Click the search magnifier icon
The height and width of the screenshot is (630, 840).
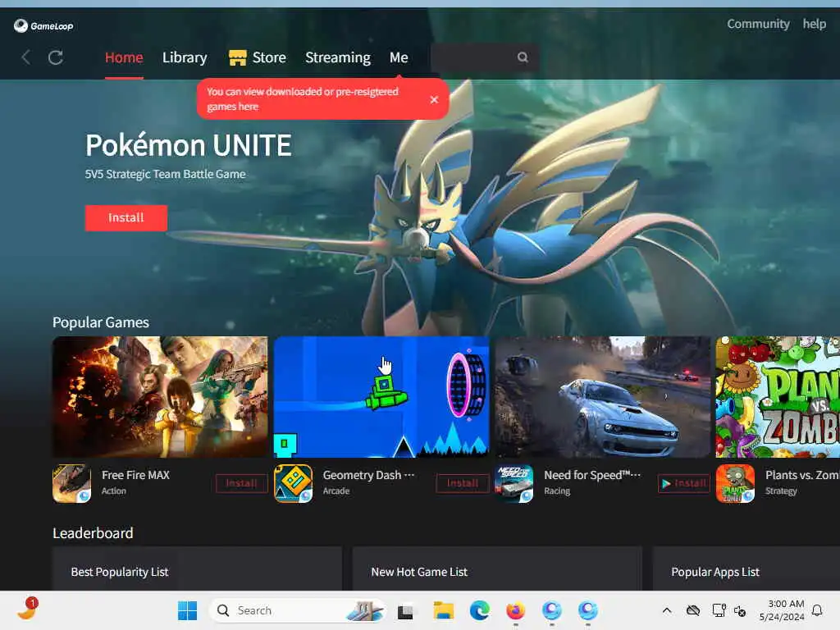click(x=523, y=57)
